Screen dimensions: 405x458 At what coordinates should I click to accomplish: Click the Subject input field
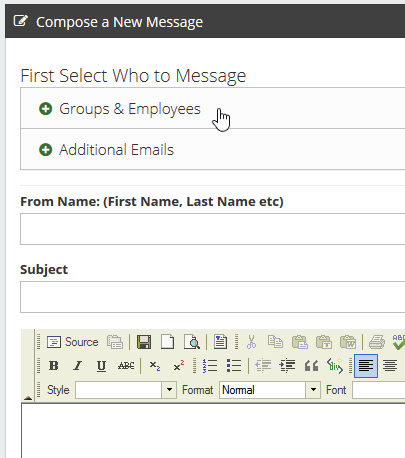coord(213,297)
